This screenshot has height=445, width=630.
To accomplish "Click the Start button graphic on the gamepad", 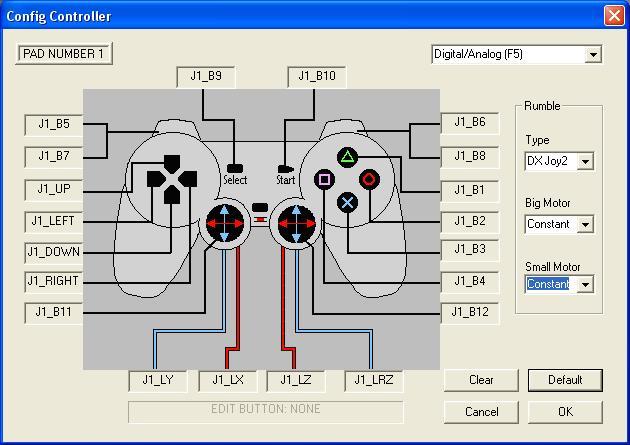I will 285,169.
